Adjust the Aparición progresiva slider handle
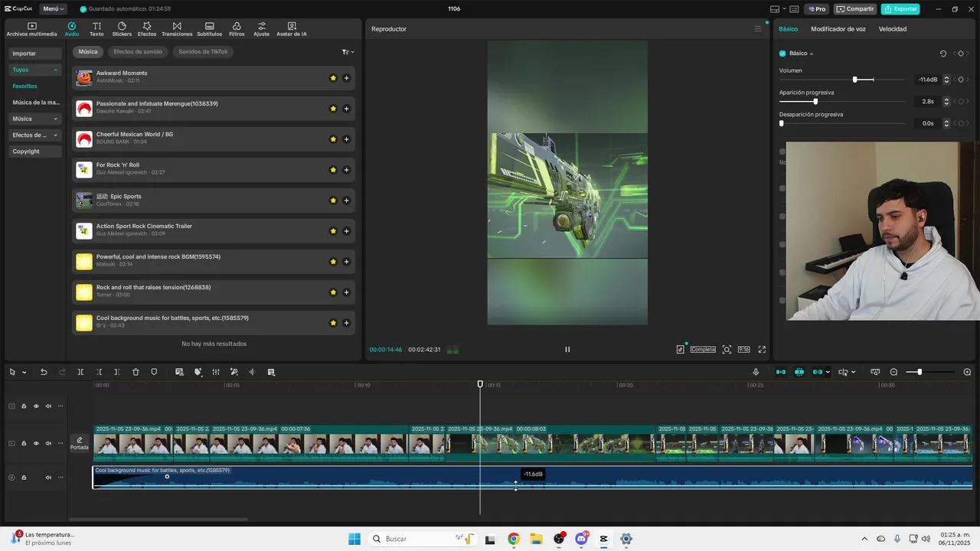Viewport: 980px width, 551px height. coord(815,101)
